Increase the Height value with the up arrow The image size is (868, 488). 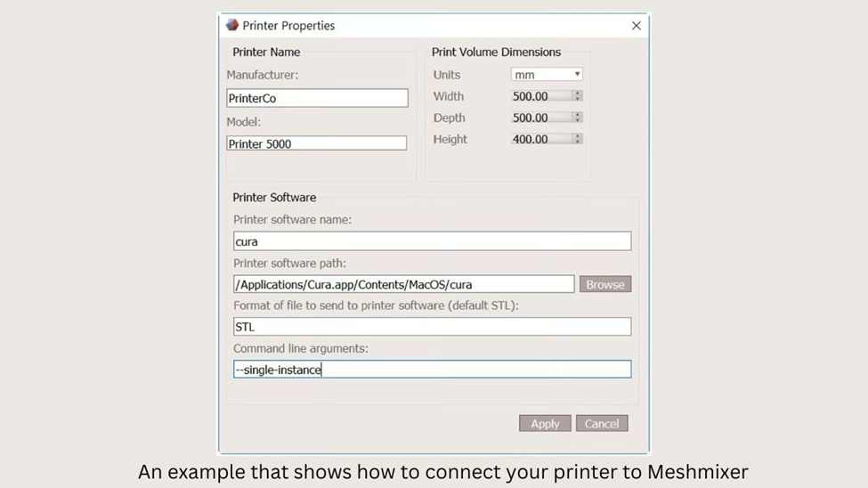point(578,136)
